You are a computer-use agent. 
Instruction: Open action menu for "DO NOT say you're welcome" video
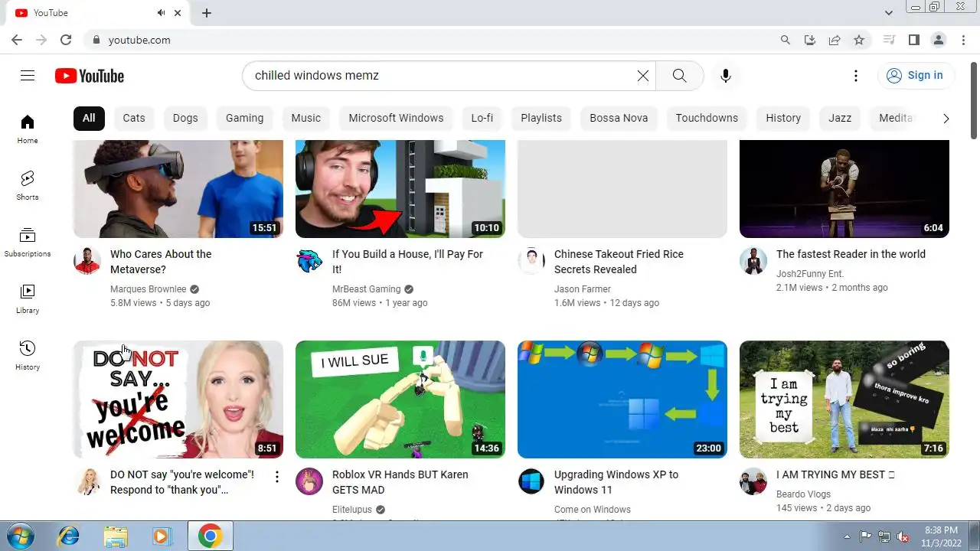point(277,478)
